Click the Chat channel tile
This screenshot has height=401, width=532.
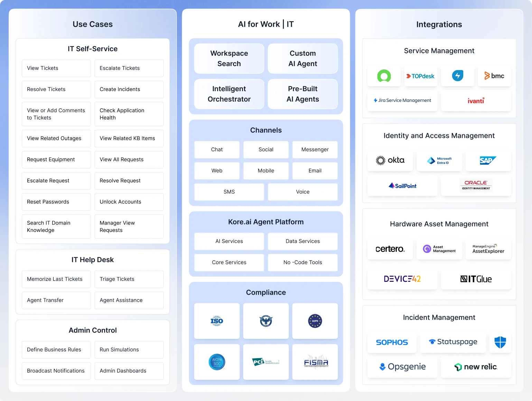217,150
